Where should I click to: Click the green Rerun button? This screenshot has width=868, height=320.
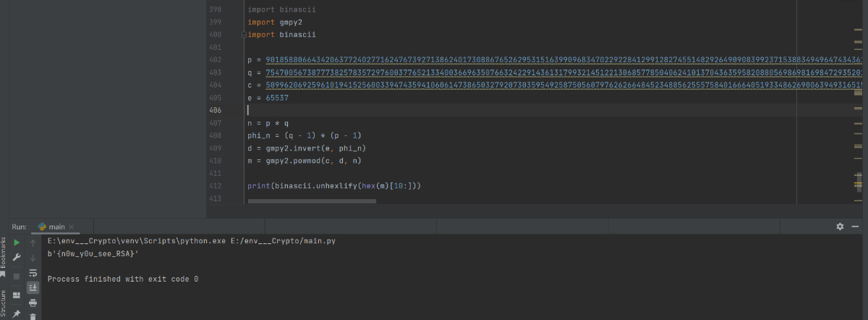tap(17, 243)
